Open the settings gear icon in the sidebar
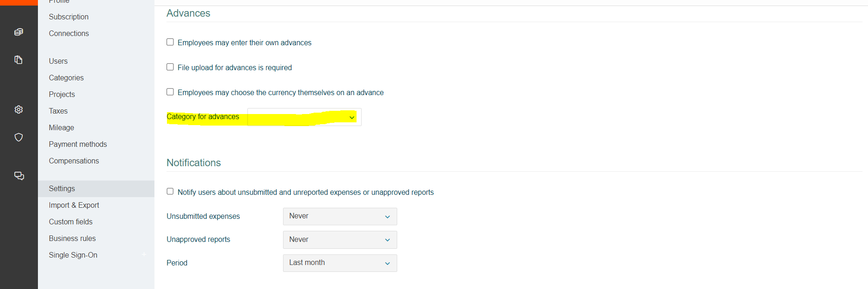This screenshot has width=868, height=289. coord(18,109)
